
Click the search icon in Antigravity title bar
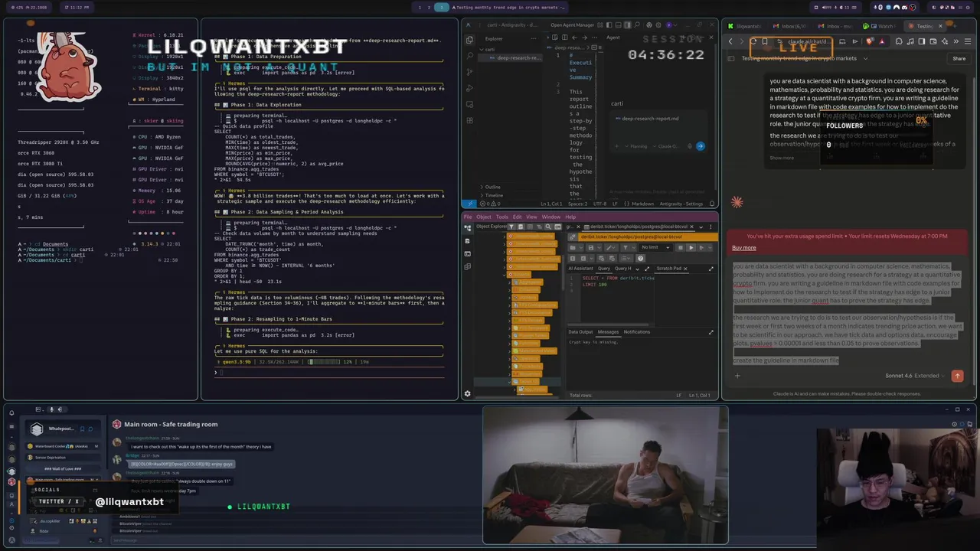point(637,24)
